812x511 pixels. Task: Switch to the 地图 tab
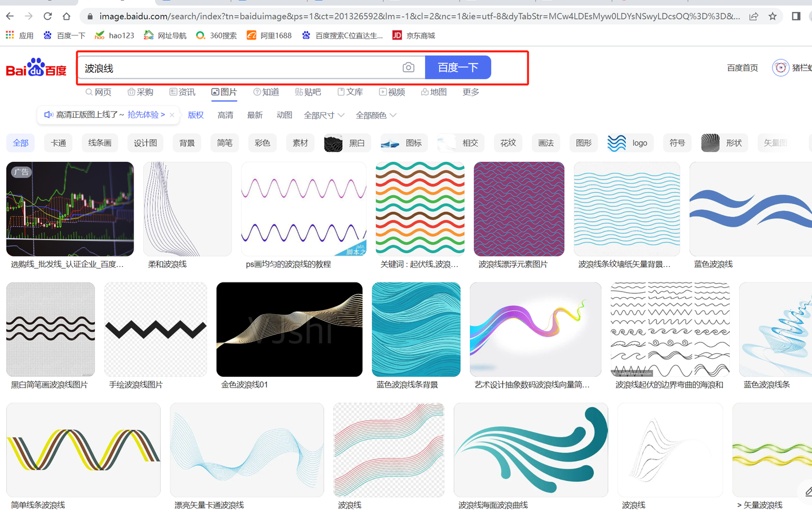pyautogui.click(x=434, y=91)
